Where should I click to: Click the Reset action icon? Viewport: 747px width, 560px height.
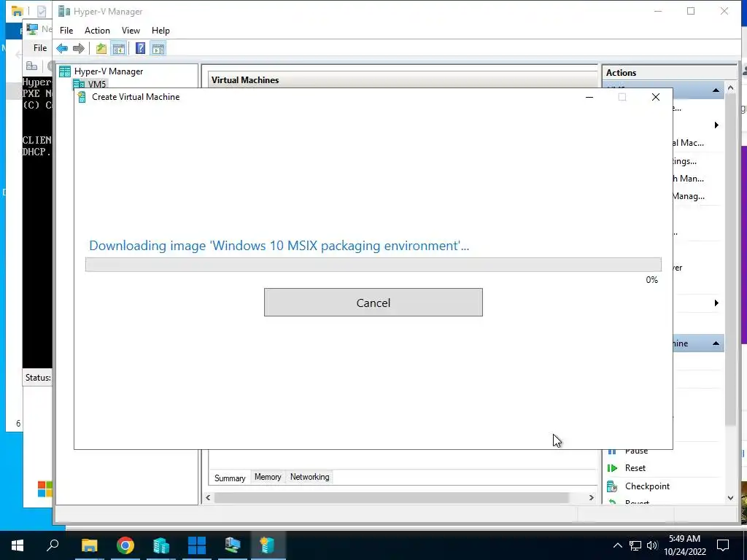point(612,468)
